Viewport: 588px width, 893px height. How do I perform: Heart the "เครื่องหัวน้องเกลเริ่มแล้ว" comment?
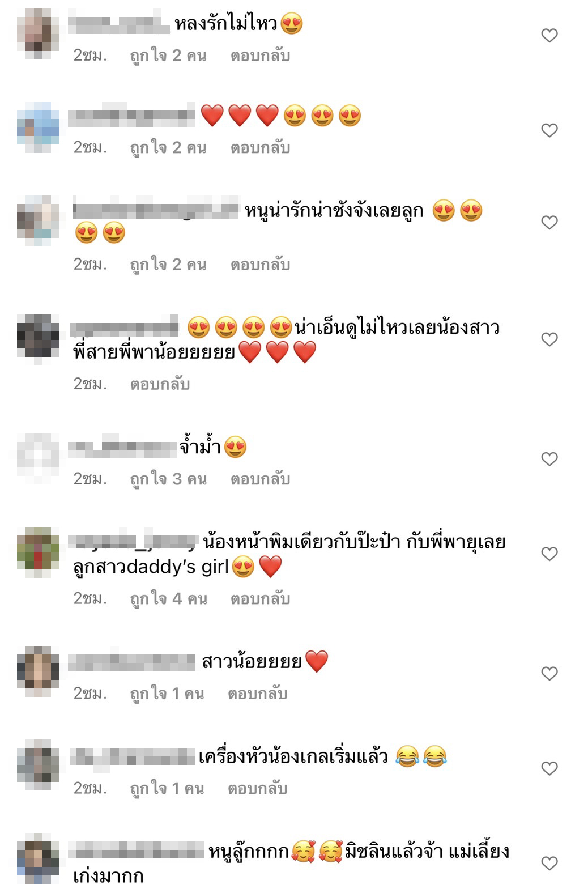549,768
